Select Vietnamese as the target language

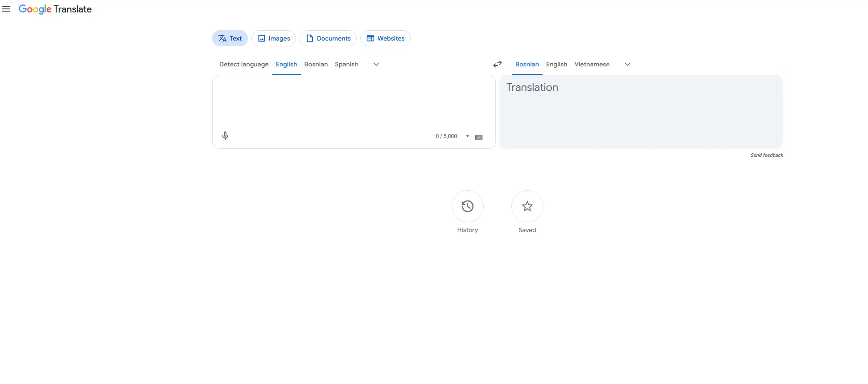click(592, 64)
